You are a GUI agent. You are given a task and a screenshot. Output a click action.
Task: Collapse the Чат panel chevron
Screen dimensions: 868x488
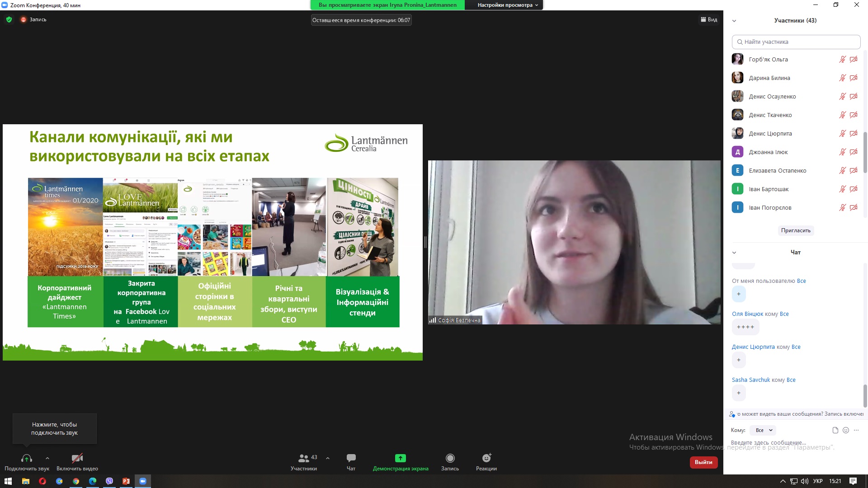pyautogui.click(x=734, y=253)
